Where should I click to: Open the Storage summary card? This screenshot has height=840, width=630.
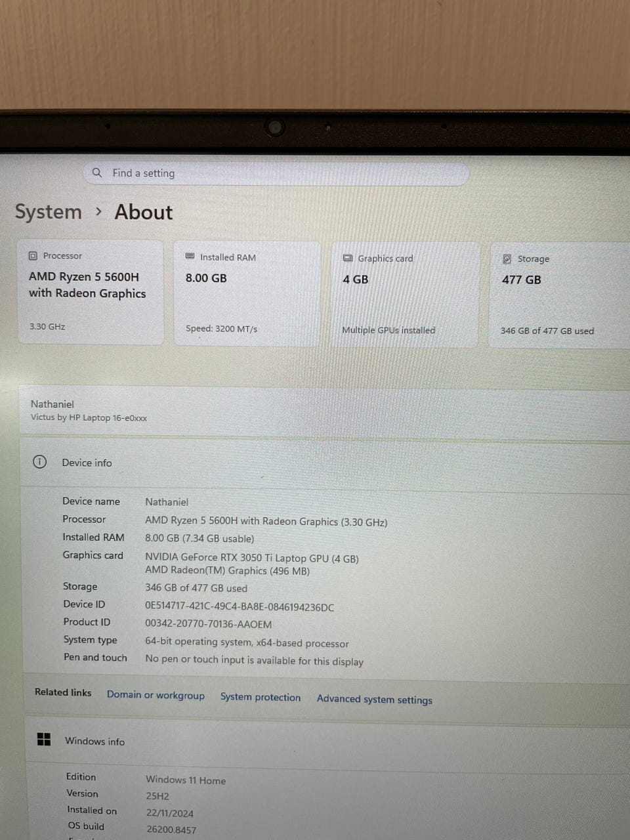(x=560, y=295)
